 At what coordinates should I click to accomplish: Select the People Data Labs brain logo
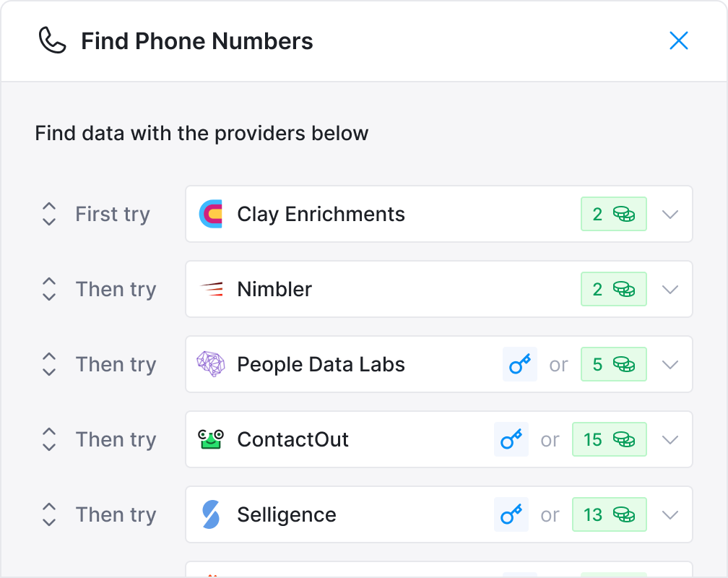(x=210, y=364)
